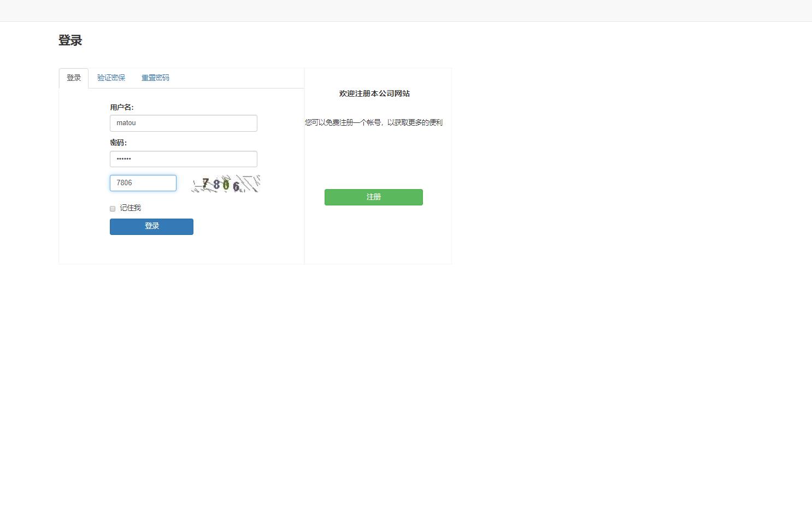
Task: Submit with the blue 登录 button
Action: [x=151, y=227]
